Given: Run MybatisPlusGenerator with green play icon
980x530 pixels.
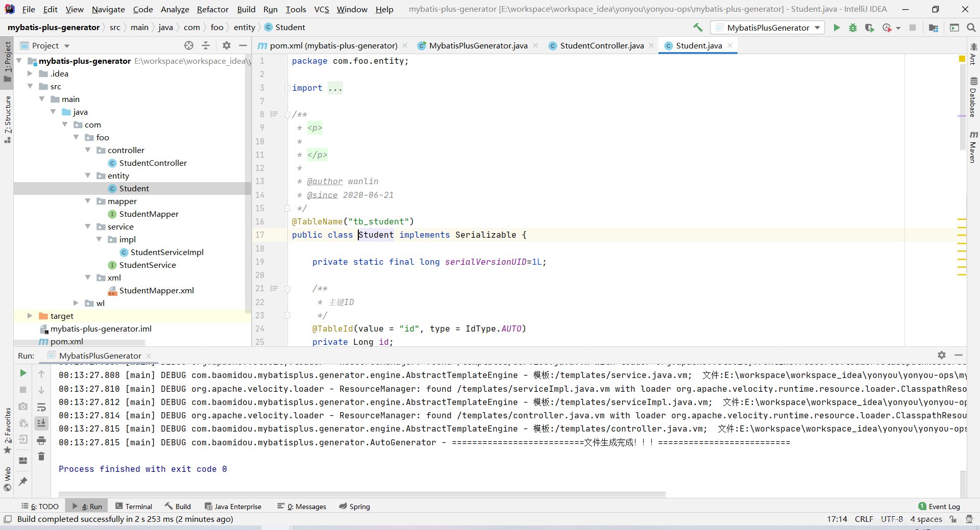Looking at the screenshot, I should click(837, 28).
